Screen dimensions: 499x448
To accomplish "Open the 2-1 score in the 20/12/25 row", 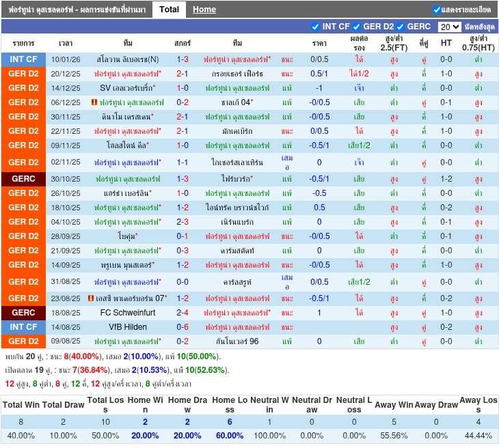I will point(183,74).
